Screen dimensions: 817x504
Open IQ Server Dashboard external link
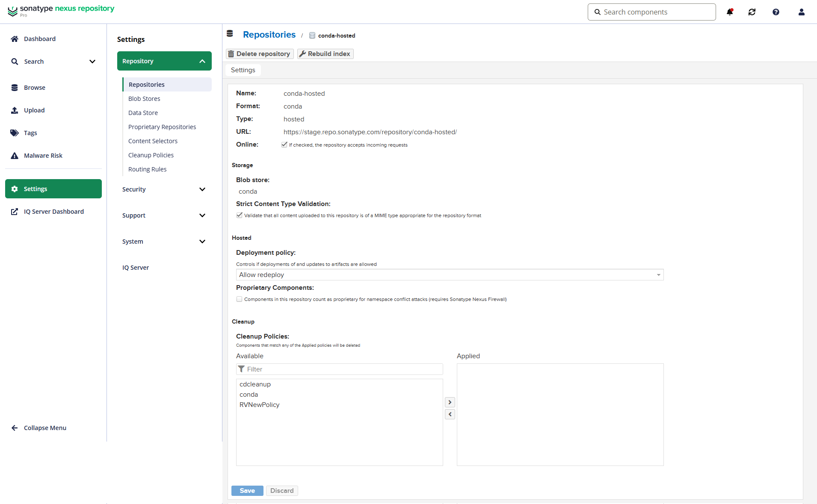53,212
